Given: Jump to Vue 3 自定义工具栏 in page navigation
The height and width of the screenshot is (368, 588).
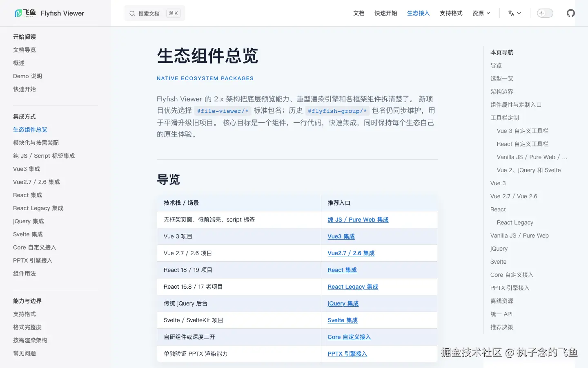Looking at the screenshot, I should (x=523, y=131).
